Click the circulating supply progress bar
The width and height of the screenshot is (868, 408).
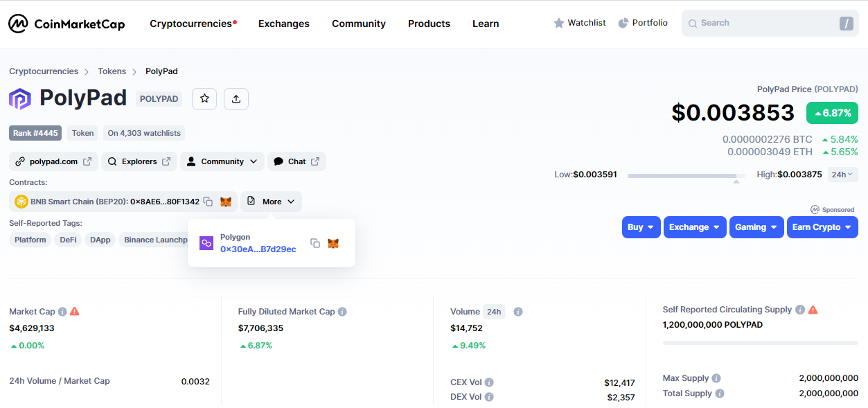[x=761, y=343]
